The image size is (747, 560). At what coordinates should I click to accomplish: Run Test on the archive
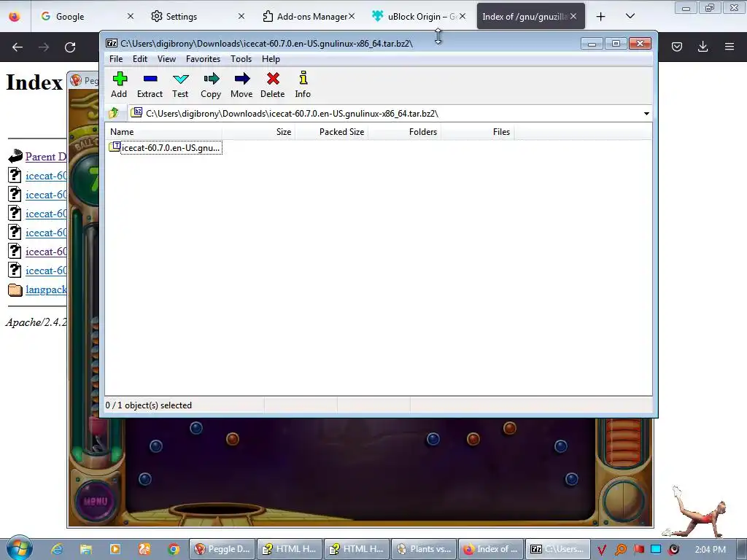point(181,85)
